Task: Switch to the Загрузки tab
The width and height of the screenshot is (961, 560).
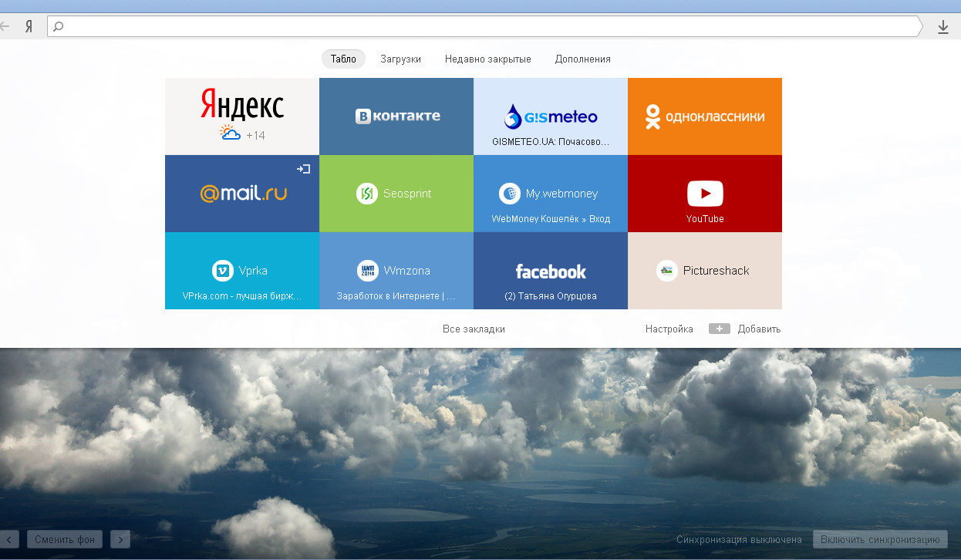Action: pyautogui.click(x=400, y=59)
